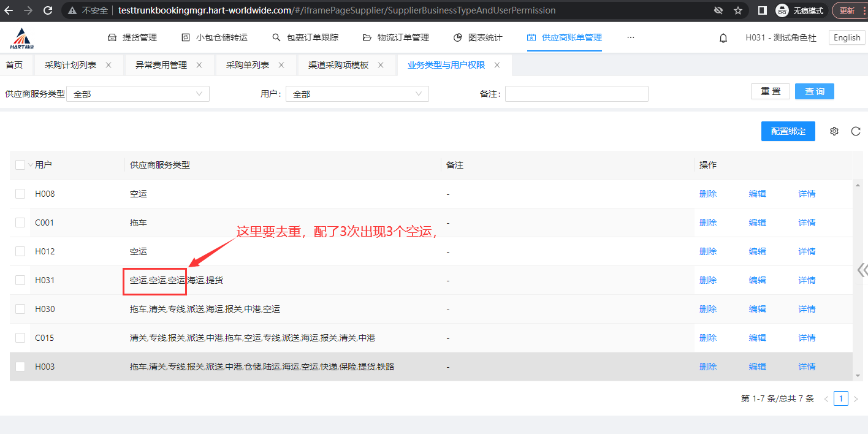The height and width of the screenshot is (434, 868).
Task: Expand the 用户 filter dropdown
Action: [357, 94]
